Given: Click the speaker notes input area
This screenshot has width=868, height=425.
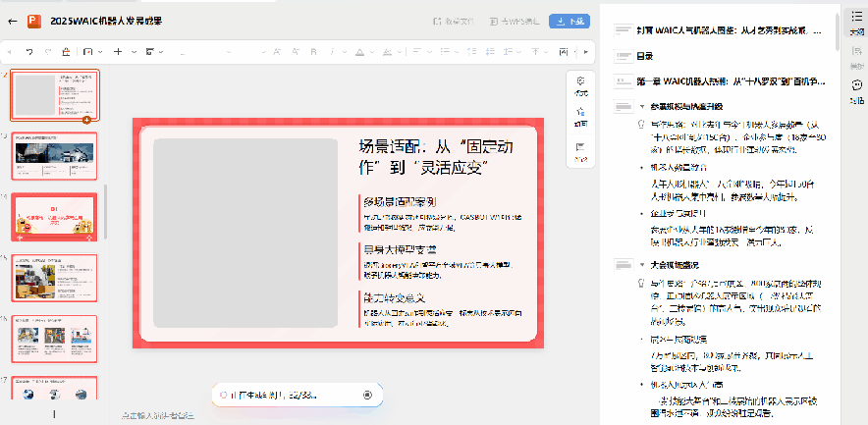Looking at the screenshot, I should [158, 415].
